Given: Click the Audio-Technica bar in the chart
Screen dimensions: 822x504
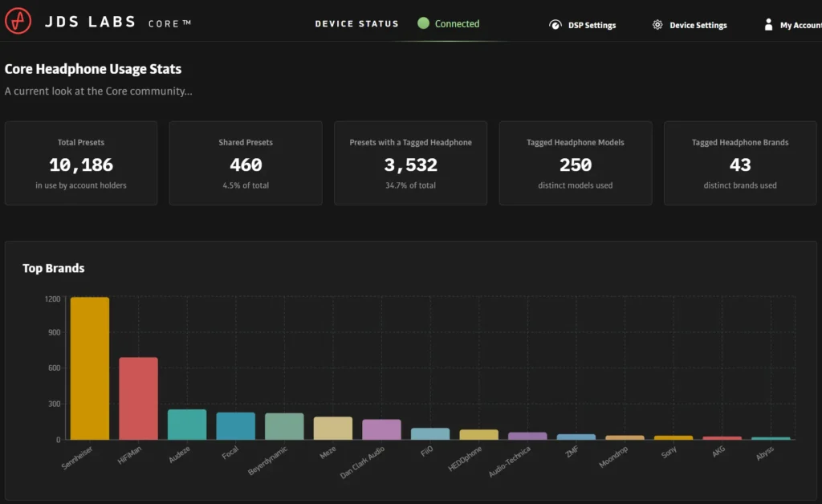Looking at the screenshot, I should pyautogui.click(x=528, y=436).
